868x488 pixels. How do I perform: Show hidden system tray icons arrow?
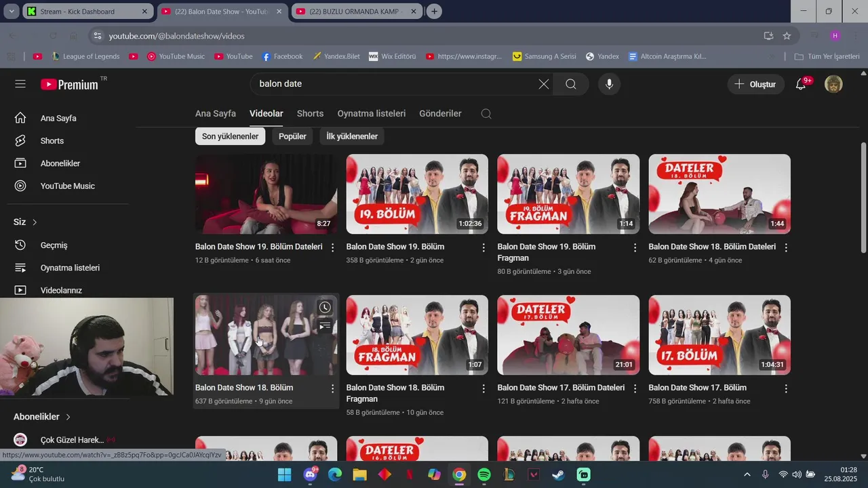tap(747, 474)
